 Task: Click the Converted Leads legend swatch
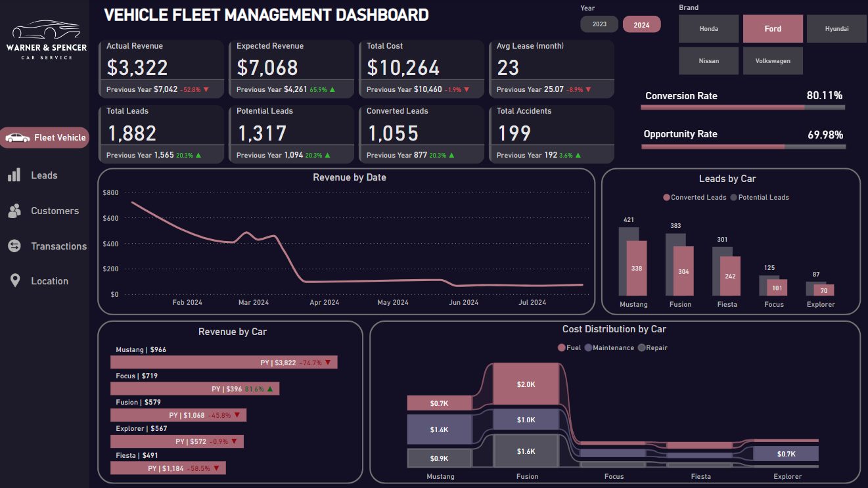tap(666, 197)
